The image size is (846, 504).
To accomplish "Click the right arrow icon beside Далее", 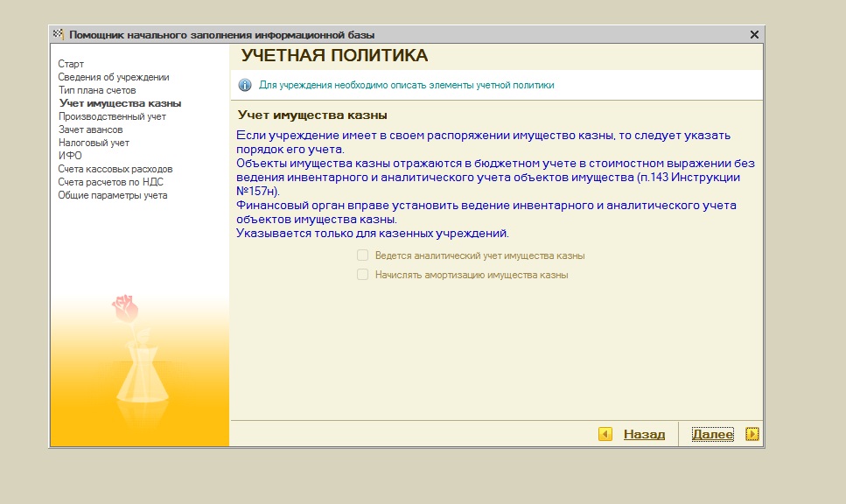I will coord(752,434).
